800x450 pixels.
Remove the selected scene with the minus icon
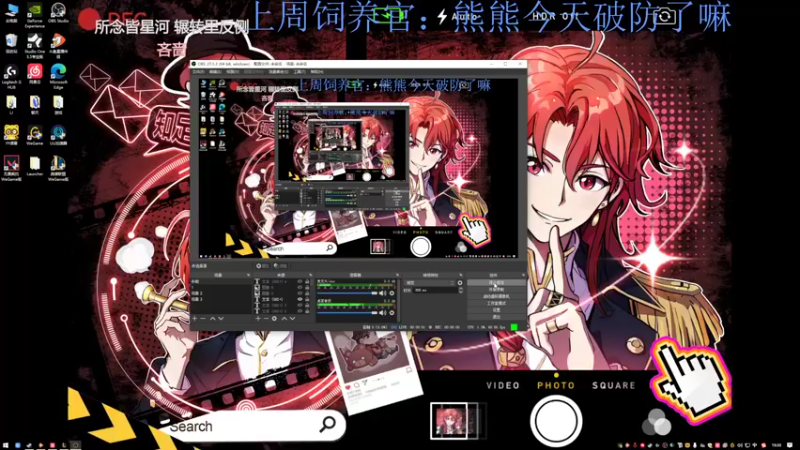click(x=203, y=318)
